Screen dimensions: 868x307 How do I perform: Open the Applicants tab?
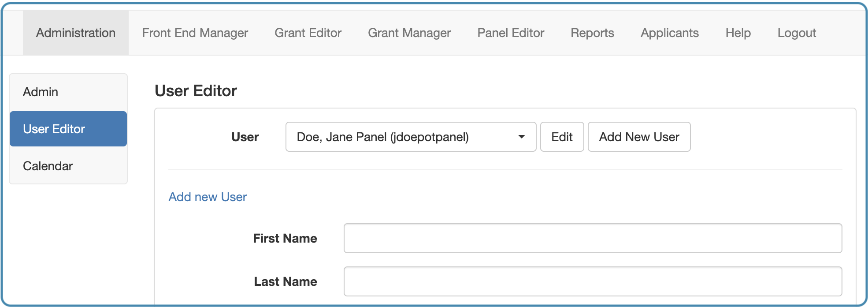coord(670,33)
